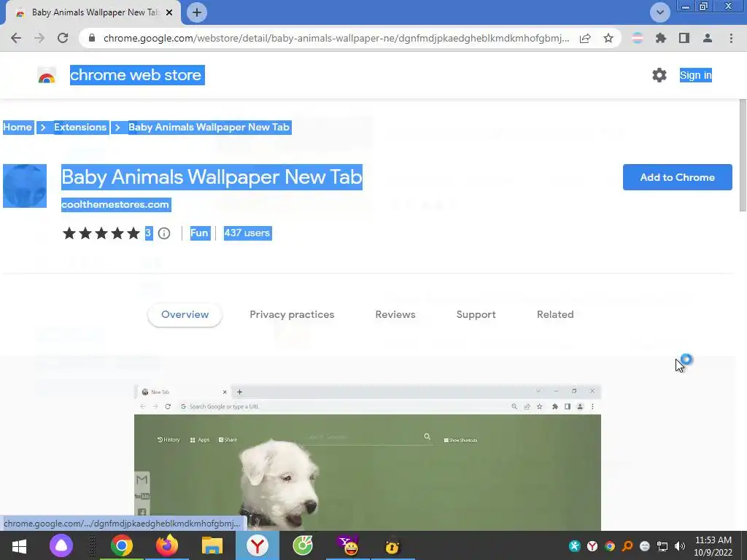Screen dimensions: 747x560
Task: Add the extension to Chrome
Action: (677, 177)
